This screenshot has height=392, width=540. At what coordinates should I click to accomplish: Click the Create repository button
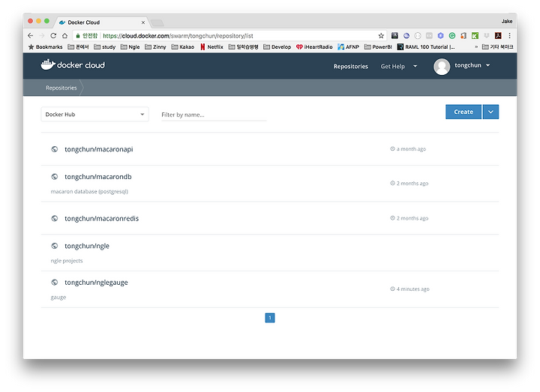pos(463,112)
